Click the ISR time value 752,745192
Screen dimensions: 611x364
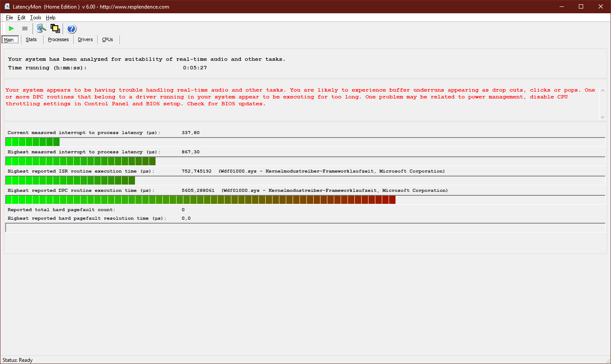point(197,171)
